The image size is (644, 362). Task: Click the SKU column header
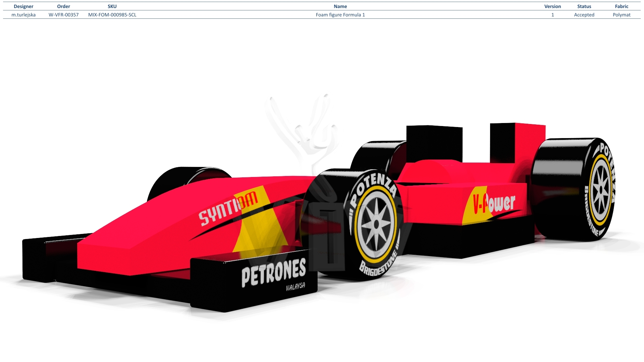pos(112,6)
